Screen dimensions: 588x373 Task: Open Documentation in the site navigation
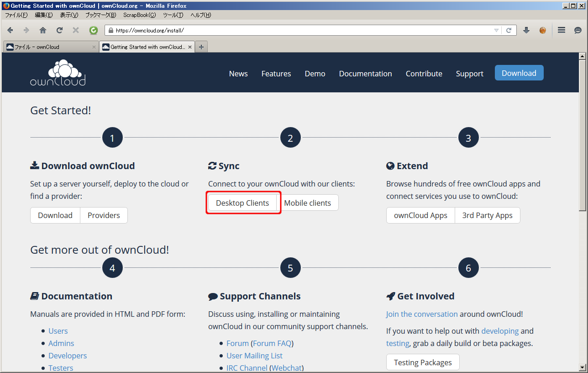click(366, 74)
